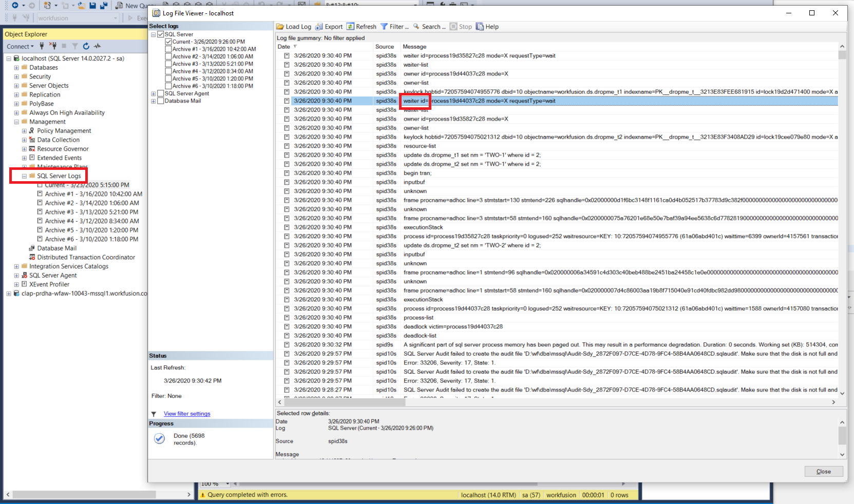Image resolution: width=854 pixels, height=504 pixels.
Task: Click the Navigate Backward arrow in SSMS toolbar
Action: tap(15, 5)
